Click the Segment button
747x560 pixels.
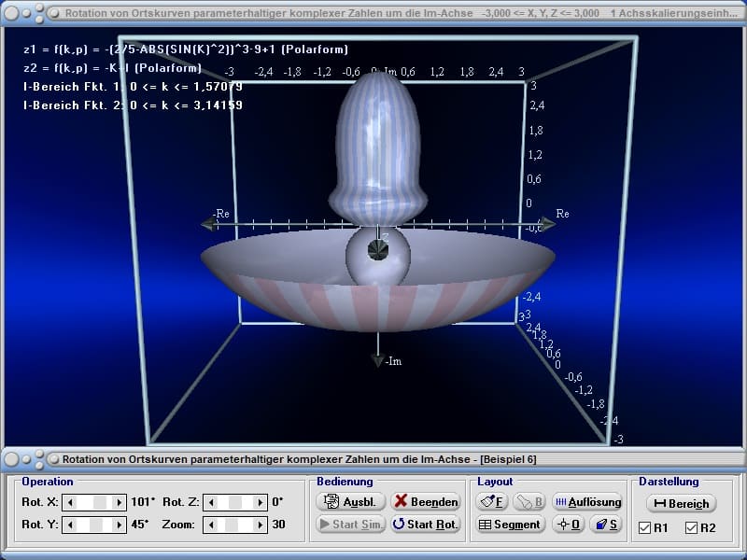pos(510,525)
